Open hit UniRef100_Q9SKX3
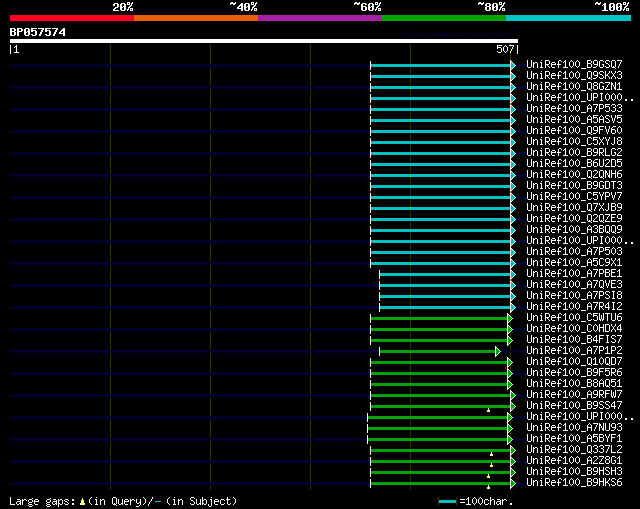 (574, 76)
